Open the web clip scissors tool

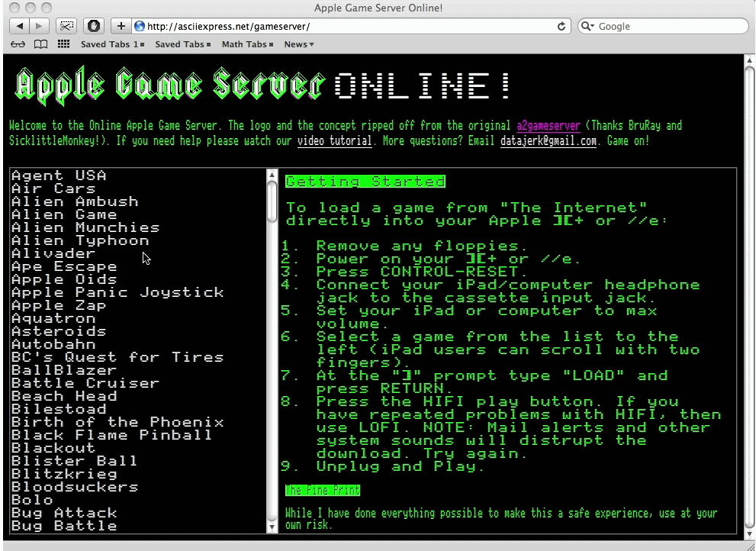(66, 26)
